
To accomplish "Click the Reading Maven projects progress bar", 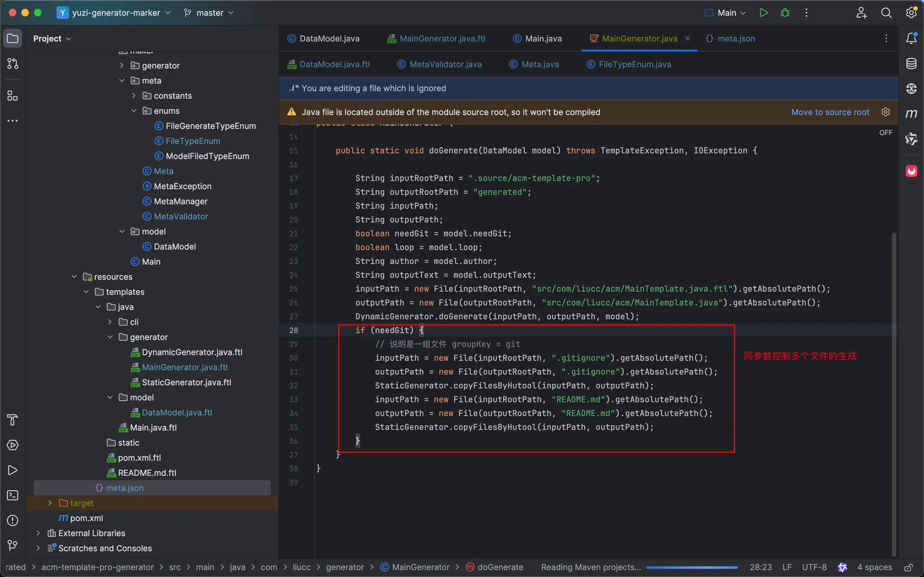I will click(691, 568).
